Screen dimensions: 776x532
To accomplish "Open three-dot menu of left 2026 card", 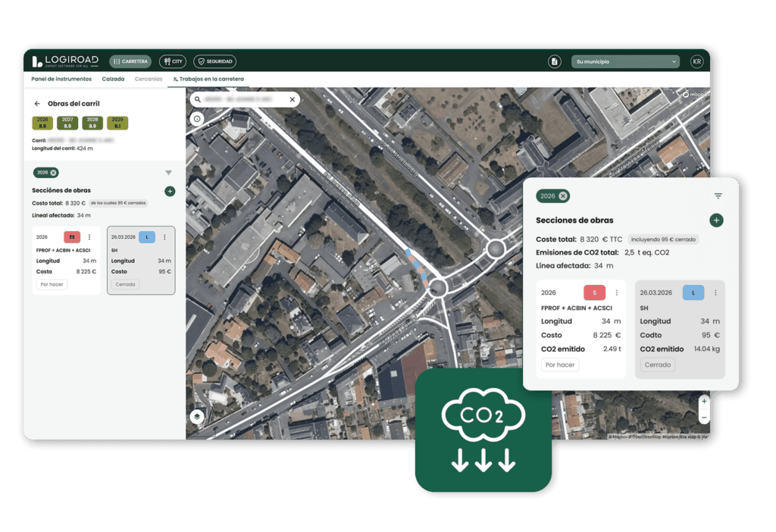I will point(89,237).
